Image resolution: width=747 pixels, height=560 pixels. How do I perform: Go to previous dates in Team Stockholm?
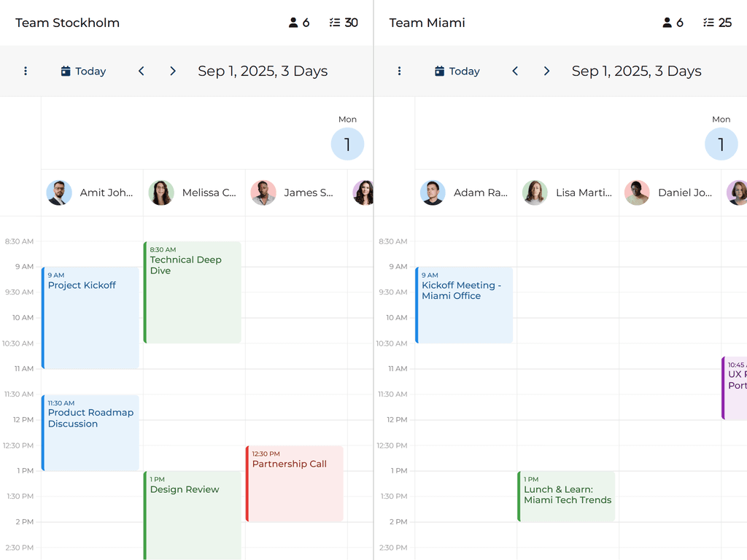(x=142, y=71)
